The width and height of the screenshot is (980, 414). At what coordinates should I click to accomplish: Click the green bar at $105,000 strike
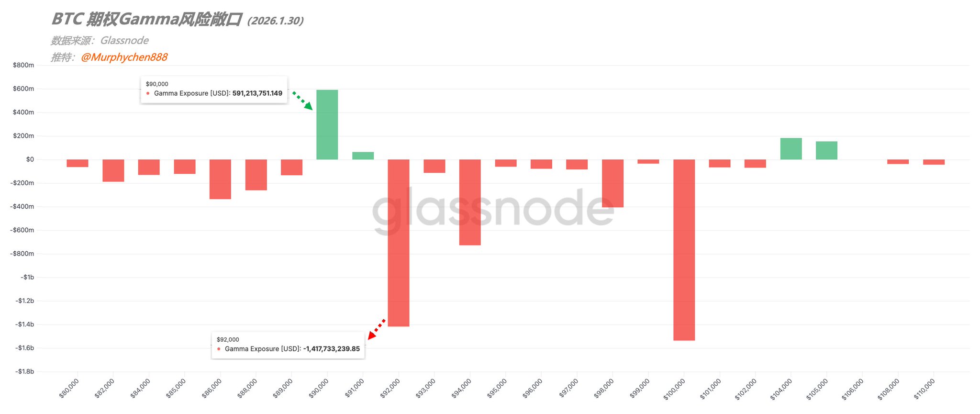point(826,150)
